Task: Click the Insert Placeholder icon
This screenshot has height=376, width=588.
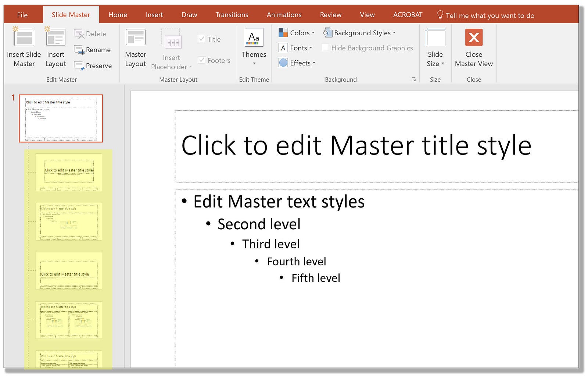Action: tap(171, 39)
